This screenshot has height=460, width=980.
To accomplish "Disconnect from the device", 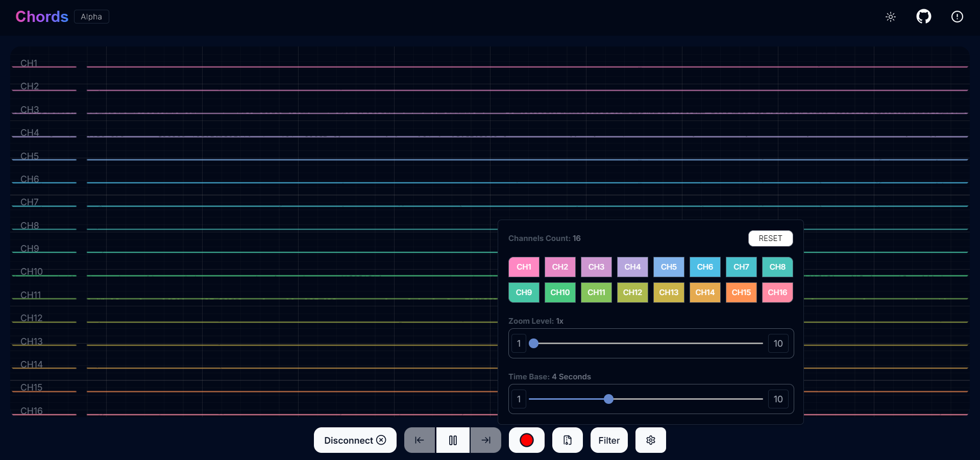I will [x=354, y=440].
